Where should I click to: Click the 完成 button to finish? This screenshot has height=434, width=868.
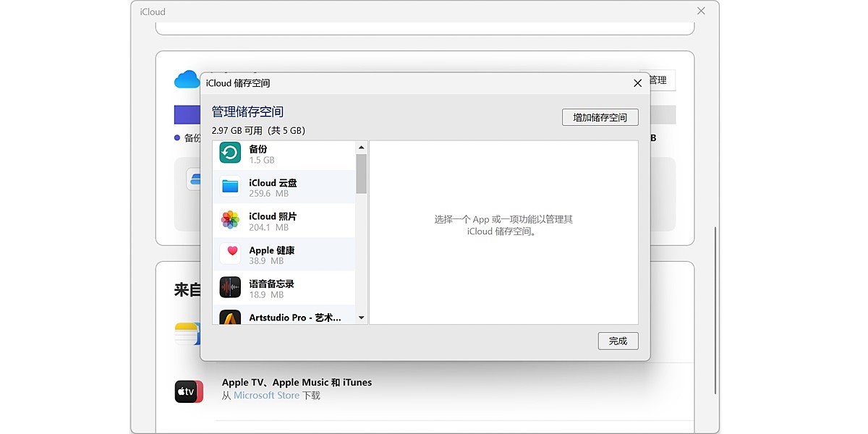click(x=618, y=341)
